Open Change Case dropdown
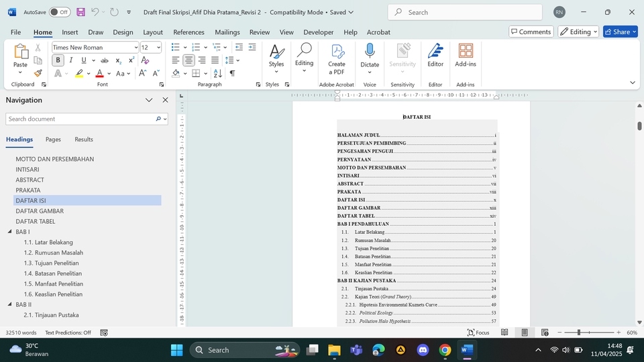The width and height of the screenshot is (644, 362). tap(123, 74)
